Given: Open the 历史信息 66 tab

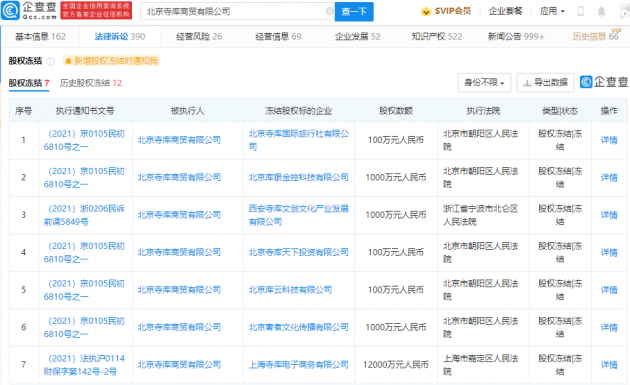Looking at the screenshot, I should (x=595, y=37).
